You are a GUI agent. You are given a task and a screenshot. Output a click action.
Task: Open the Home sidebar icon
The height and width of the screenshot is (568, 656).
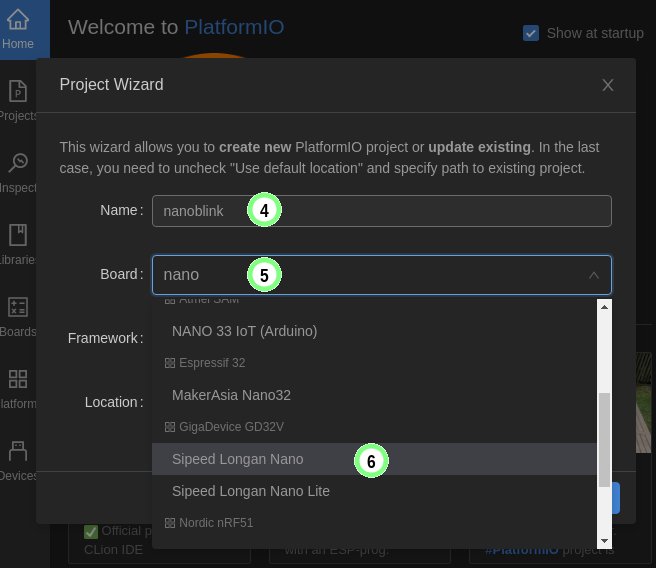point(18,30)
